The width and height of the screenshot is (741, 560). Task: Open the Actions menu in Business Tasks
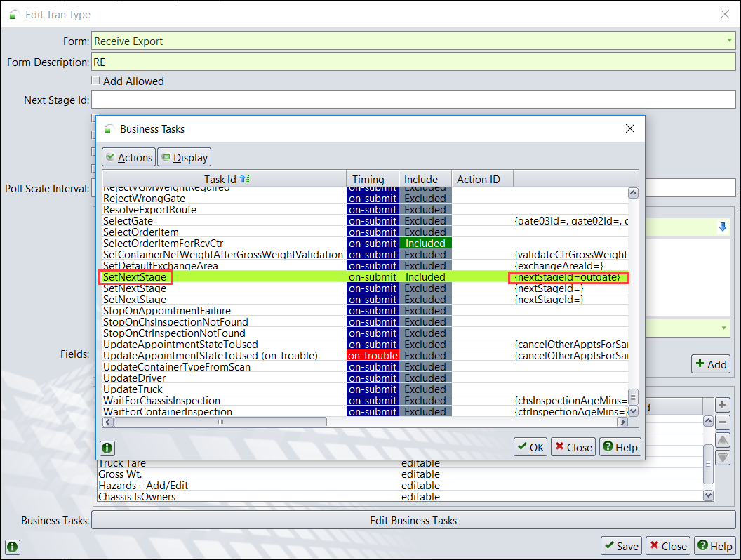128,157
